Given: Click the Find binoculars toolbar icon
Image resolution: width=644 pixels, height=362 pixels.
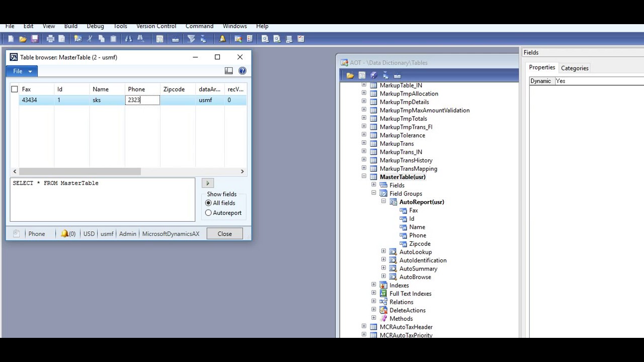Looking at the screenshot, I should tap(128, 39).
